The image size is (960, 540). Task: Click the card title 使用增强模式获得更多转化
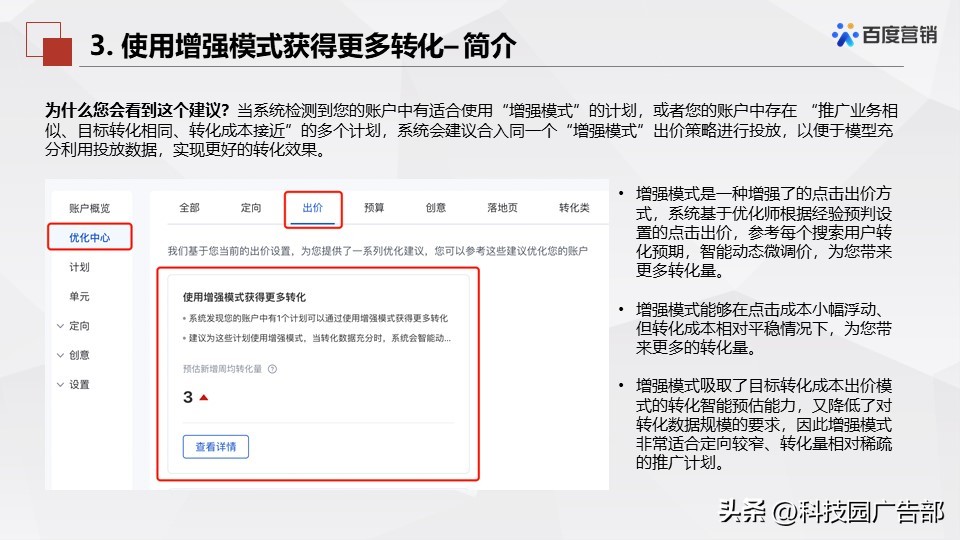[244, 297]
